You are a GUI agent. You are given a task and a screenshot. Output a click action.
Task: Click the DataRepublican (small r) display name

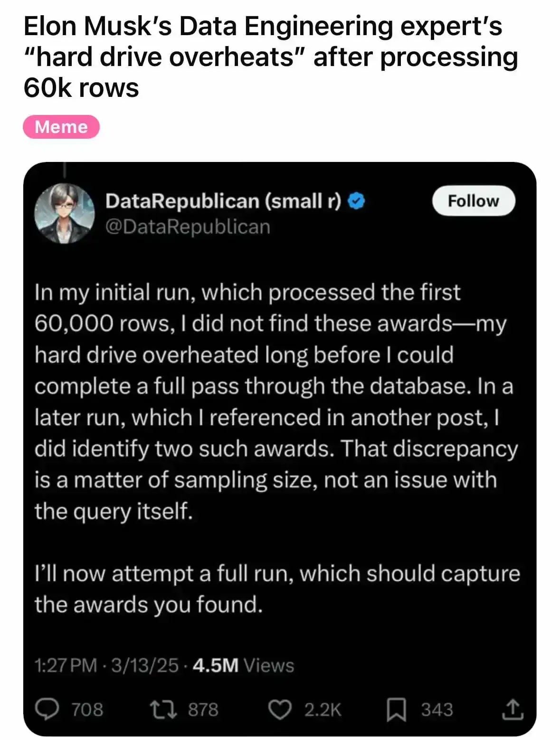tap(223, 201)
